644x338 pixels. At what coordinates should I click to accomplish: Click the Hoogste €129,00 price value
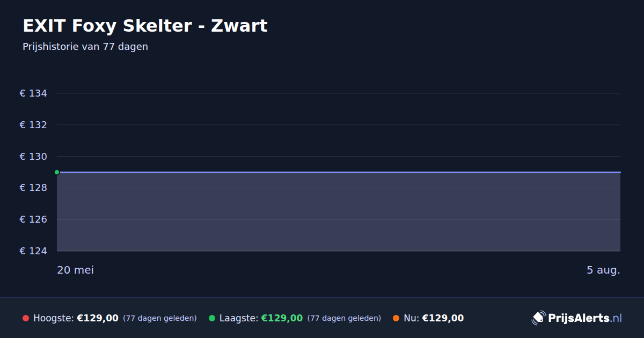coord(98,318)
